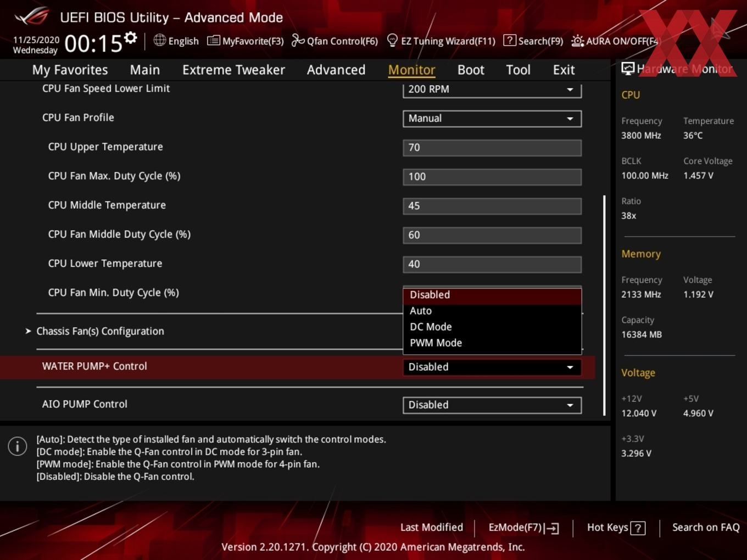The image size is (747, 560).
Task: Click the CPU Middle Temperature field
Action: (x=492, y=206)
